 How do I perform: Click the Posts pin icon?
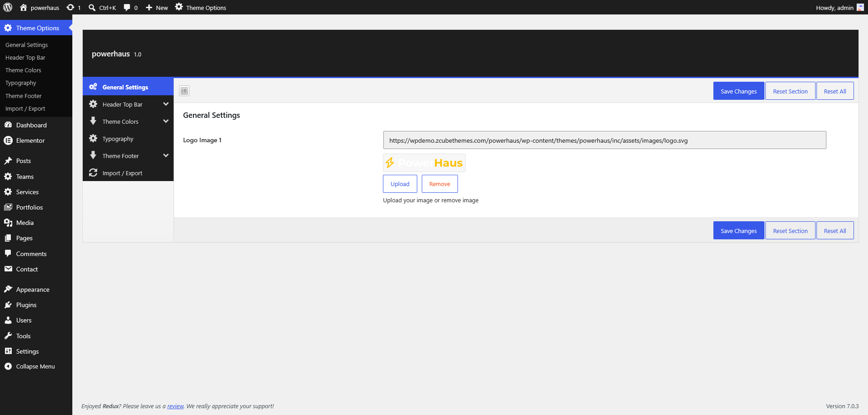8,161
